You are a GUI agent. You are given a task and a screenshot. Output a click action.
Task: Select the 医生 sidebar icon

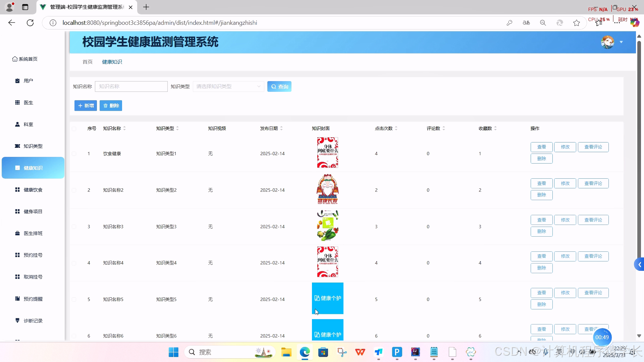(28, 103)
